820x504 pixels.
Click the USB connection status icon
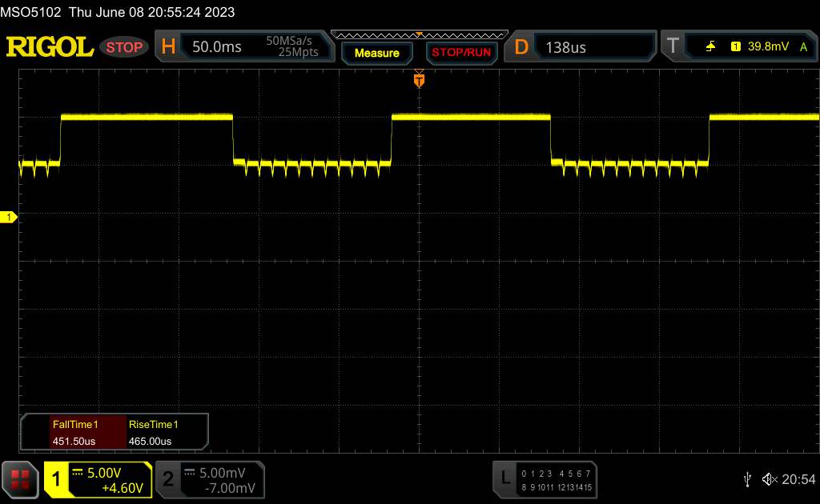[x=747, y=479]
